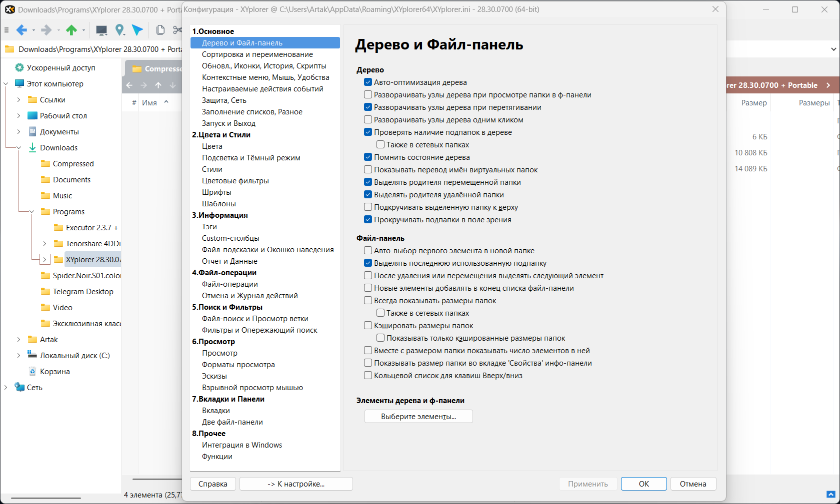Click the up arrow in the file pane tab bar

(158, 85)
